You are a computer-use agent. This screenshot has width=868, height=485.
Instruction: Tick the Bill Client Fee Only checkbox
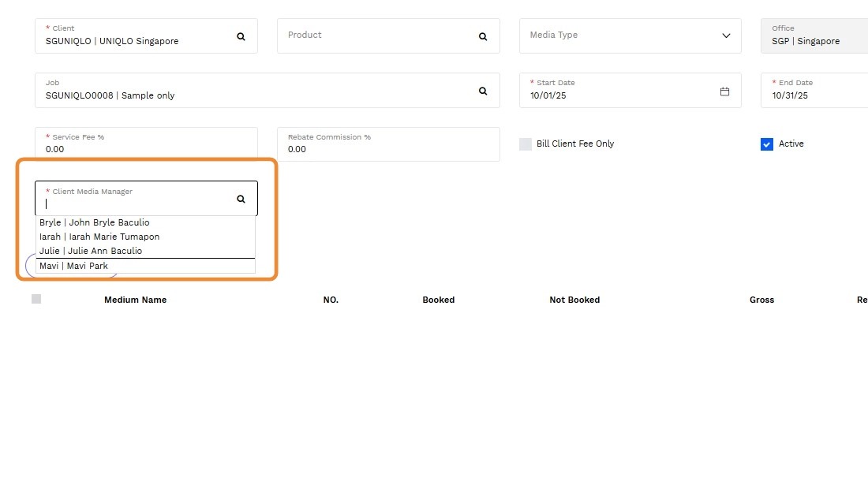(526, 144)
